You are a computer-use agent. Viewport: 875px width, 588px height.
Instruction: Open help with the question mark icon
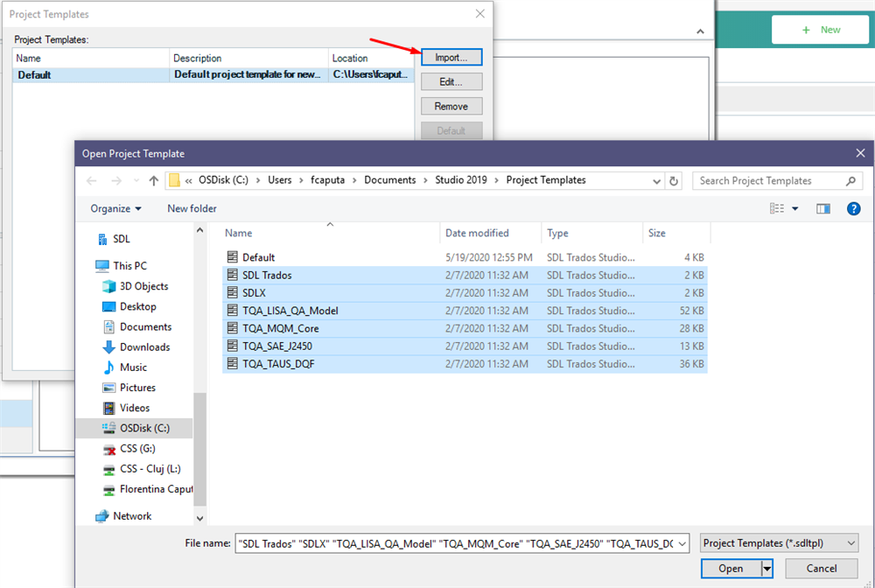pos(853,208)
